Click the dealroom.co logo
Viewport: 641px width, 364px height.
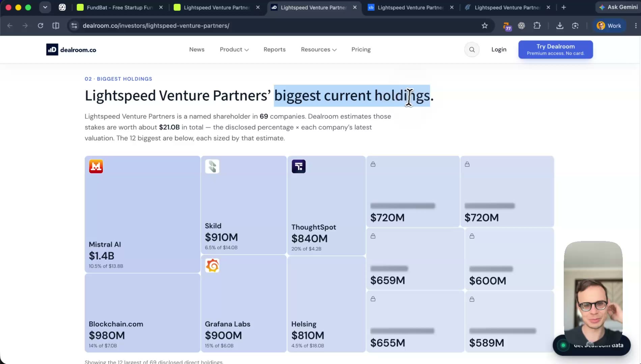pyautogui.click(x=71, y=50)
